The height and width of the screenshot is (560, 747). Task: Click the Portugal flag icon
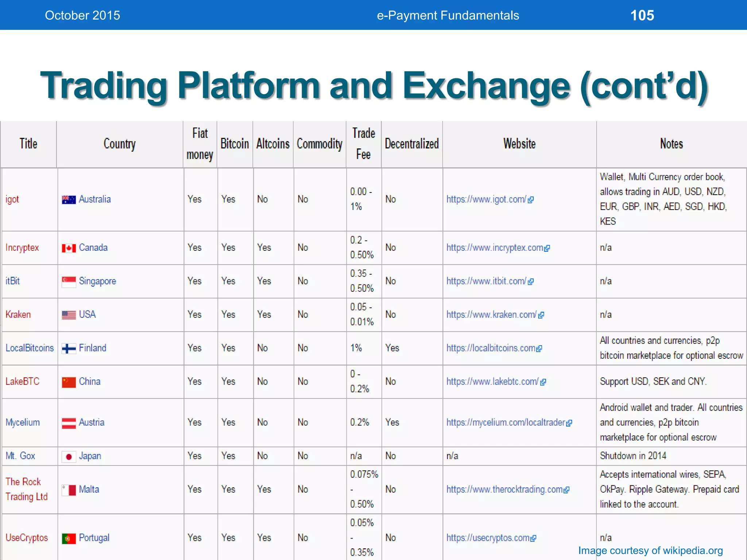point(69,538)
